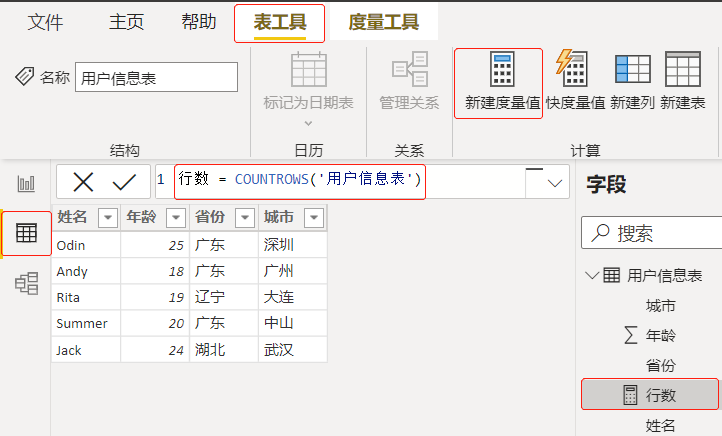Click the age cell 25
This screenshot has width=722, height=436.
155,245
